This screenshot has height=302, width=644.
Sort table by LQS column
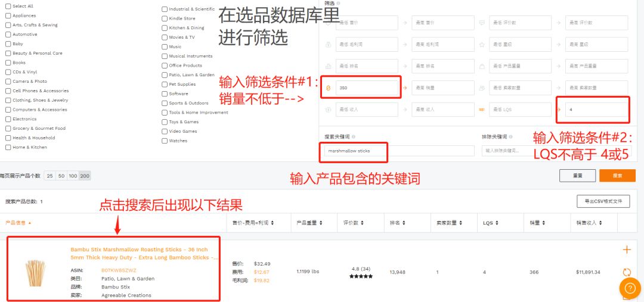(x=491, y=223)
